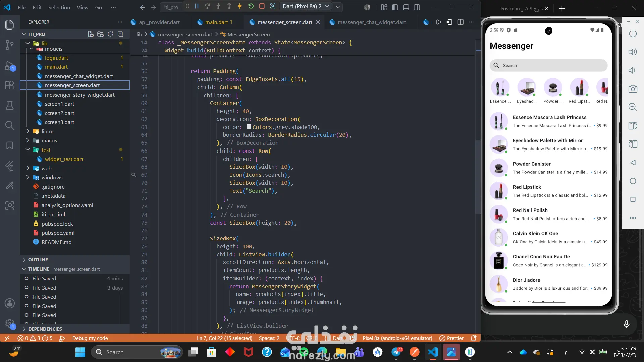Create a new folder in ITI_PRO

click(100, 34)
